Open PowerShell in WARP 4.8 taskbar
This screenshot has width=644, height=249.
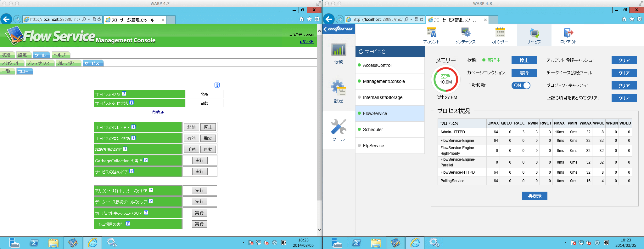coord(356,243)
